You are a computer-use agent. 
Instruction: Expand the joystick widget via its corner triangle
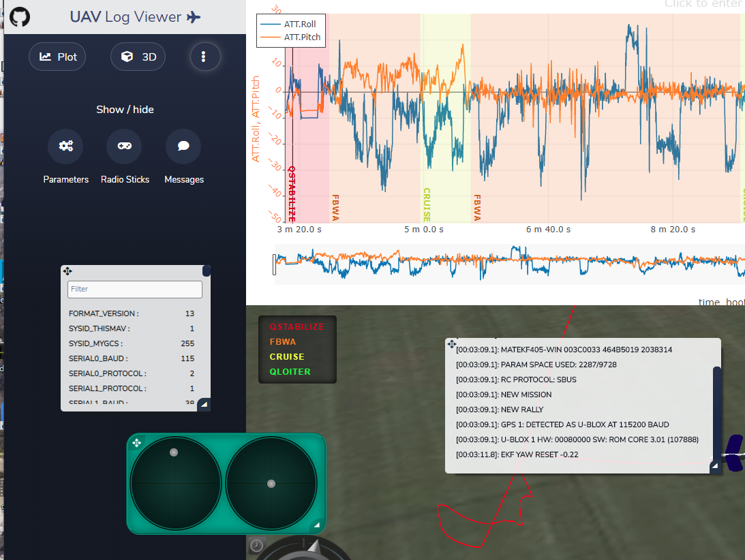coord(316,525)
